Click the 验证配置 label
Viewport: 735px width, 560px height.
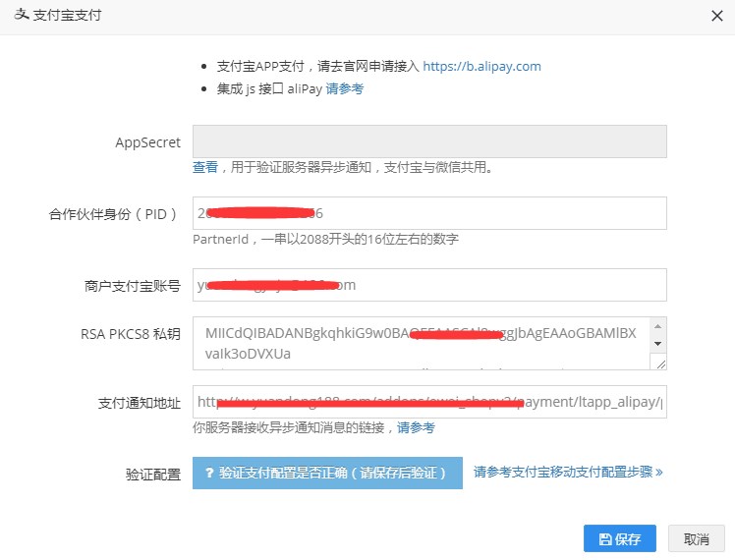[153, 475]
